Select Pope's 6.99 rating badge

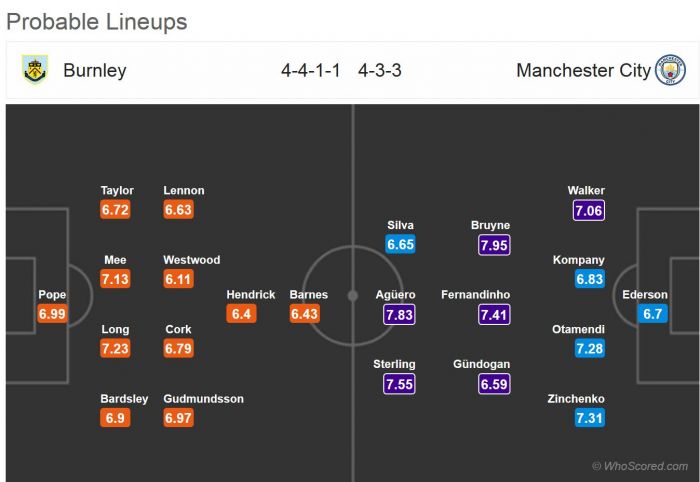(x=52, y=314)
